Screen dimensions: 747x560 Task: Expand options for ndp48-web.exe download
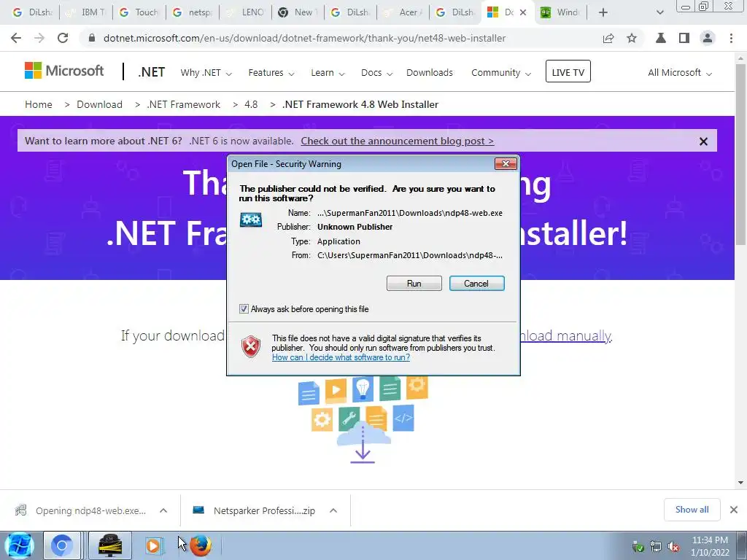tap(163, 510)
